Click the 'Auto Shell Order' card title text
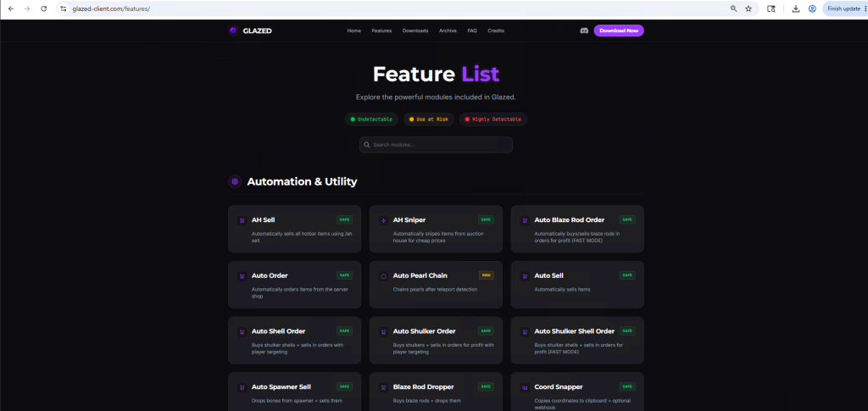The image size is (868, 411). (278, 331)
